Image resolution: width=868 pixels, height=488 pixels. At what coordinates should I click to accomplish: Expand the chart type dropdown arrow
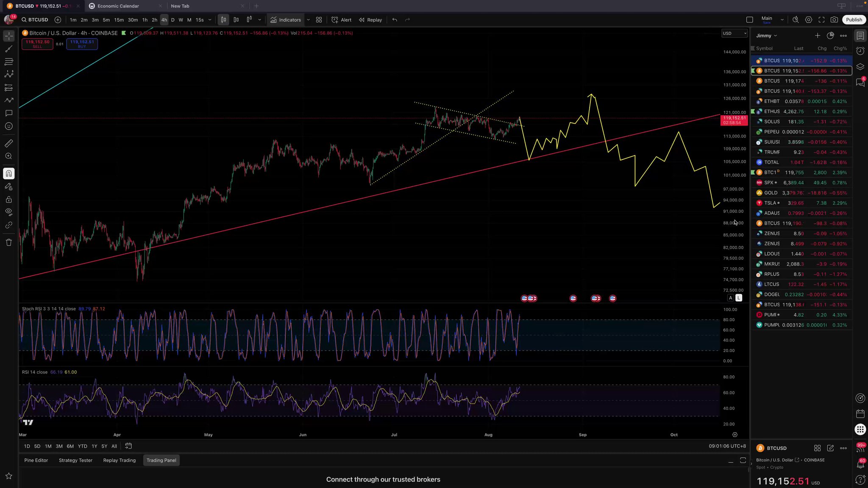click(260, 20)
